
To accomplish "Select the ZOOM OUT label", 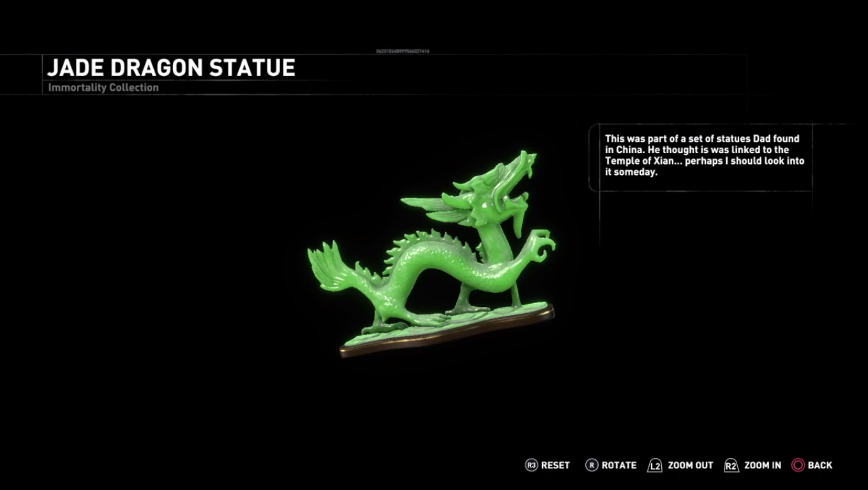I will [x=691, y=465].
